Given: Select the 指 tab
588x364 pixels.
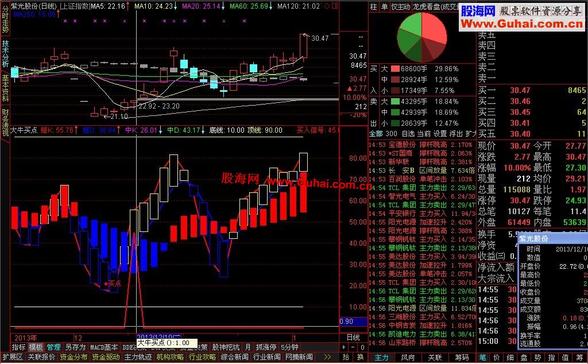Looking at the screenshot, I should pyautogui.click(x=552, y=358).
